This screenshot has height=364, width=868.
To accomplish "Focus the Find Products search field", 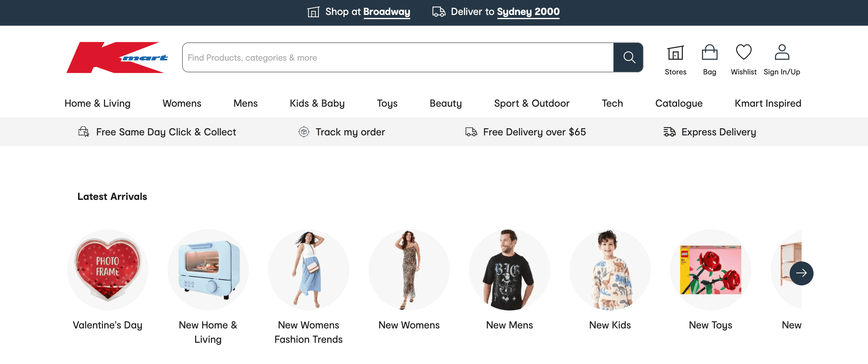I will (398, 58).
